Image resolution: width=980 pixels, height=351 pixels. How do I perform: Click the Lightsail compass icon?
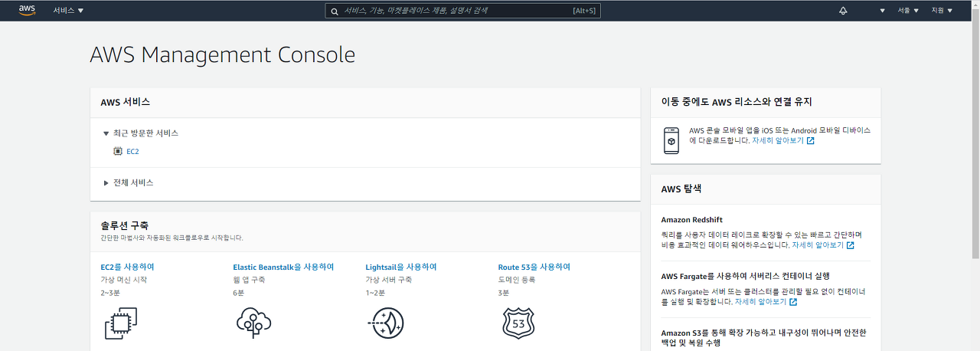click(386, 323)
